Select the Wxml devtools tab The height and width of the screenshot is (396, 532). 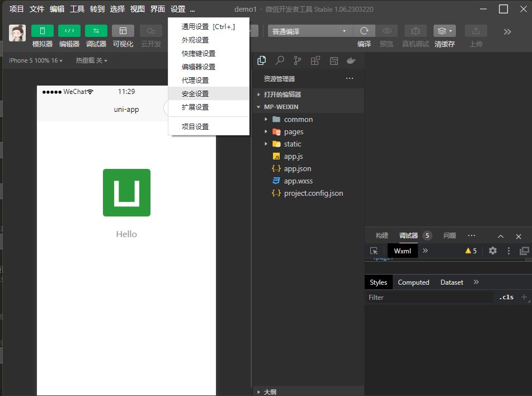(402, 251)
